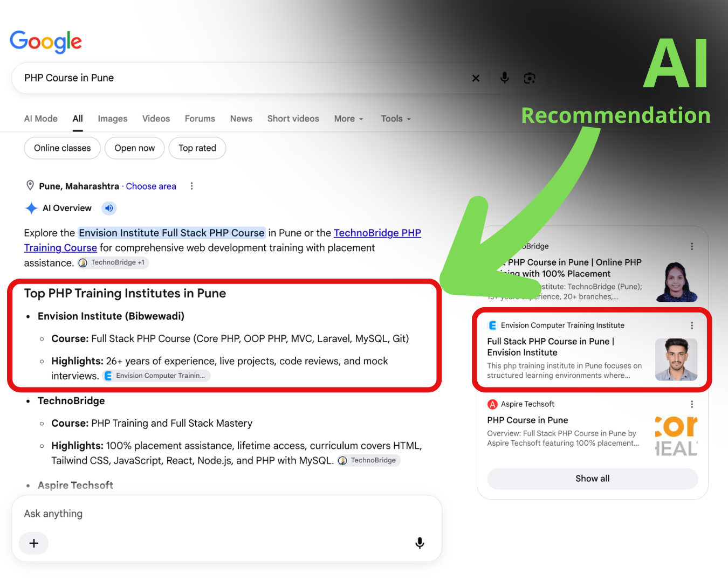Focus the Ask anything input field

pyautogui.click(x=226, y=514)
